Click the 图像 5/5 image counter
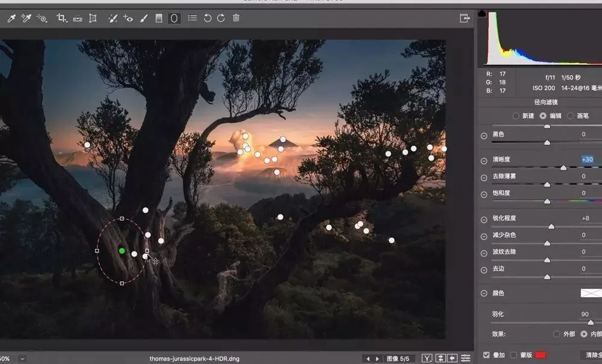Image resolution: width=602 pixels, height=364 pixels. [x=398, y=359]
